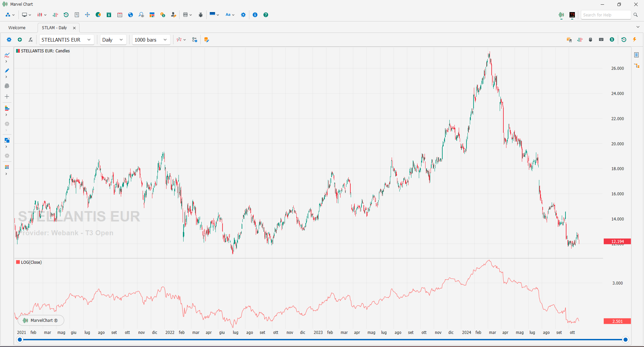Toggle the orange object tree icon right edge
Viewport: 644px width, 347px height.
tap(637, 66)
